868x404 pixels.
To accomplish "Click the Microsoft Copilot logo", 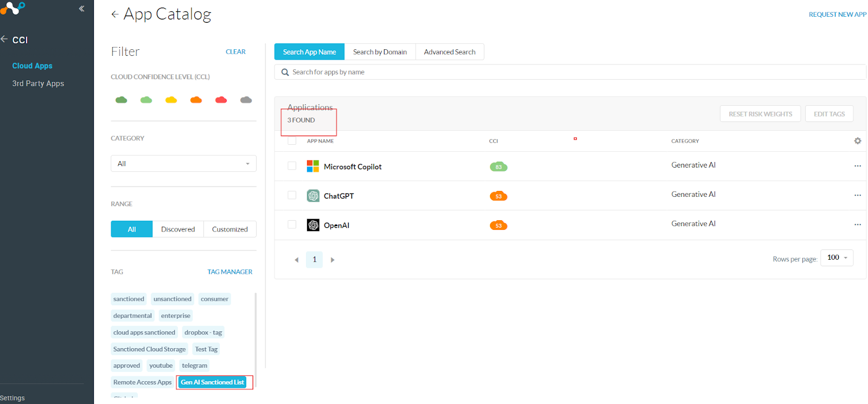I will 313,166.
